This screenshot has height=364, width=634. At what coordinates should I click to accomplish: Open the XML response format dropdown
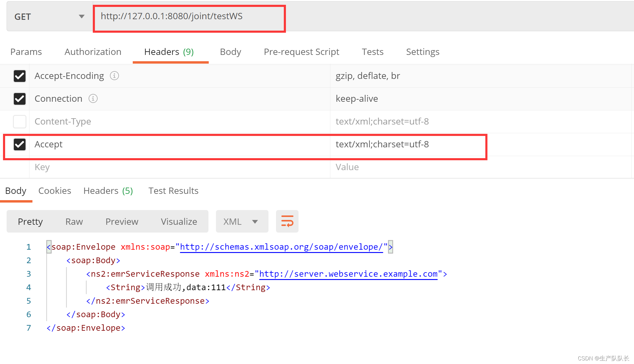pos(242,221)
